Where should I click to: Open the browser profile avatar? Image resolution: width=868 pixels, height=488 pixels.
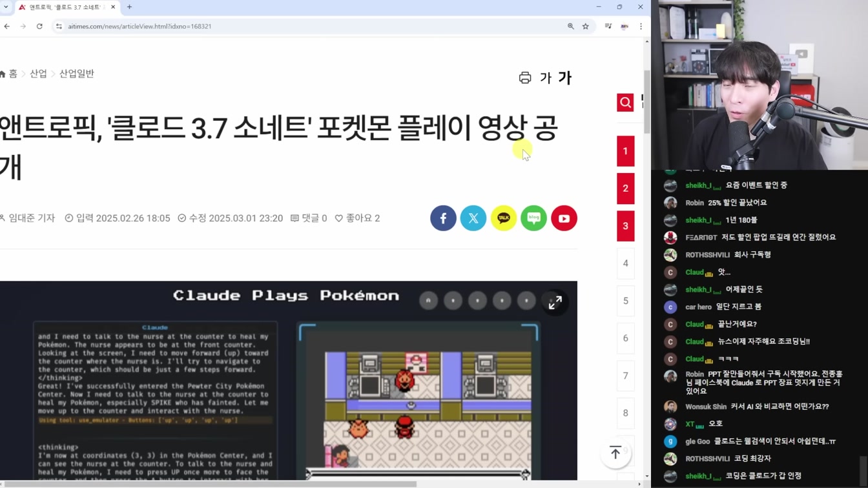pyautogui.click(x=625, y=26)
